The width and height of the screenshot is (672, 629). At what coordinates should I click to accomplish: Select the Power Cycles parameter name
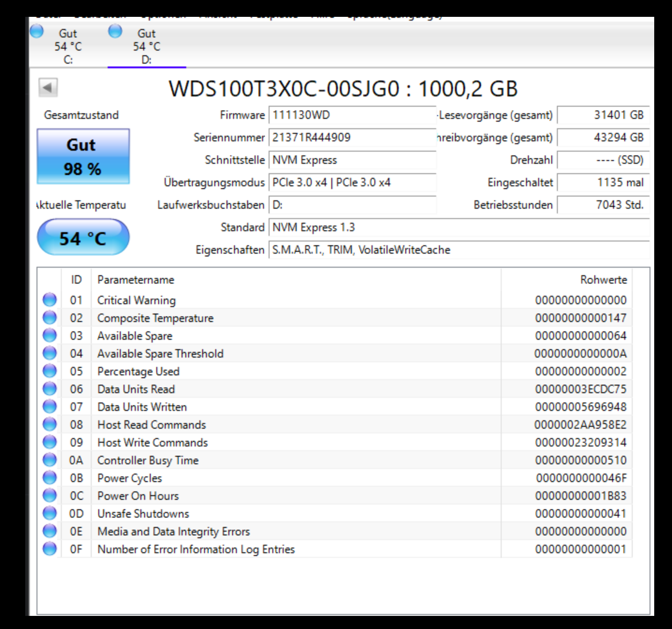[x=130, y=478]
